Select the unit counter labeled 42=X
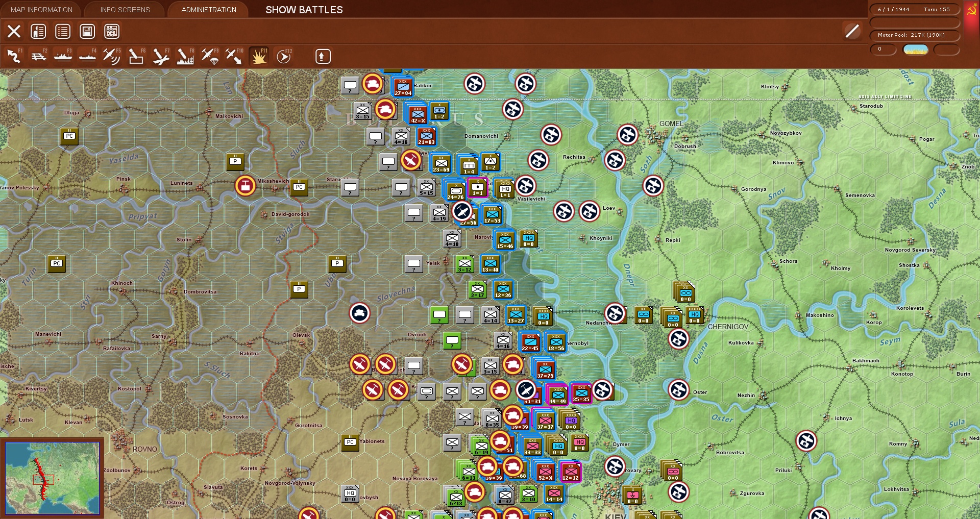Viewport: 980px width, 519px height. point(418,114)
